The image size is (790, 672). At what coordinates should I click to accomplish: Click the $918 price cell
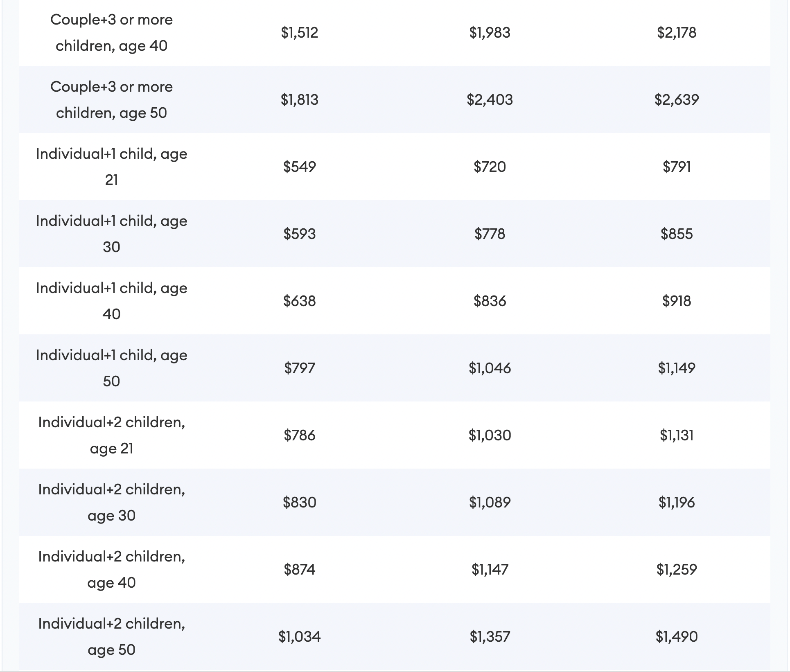coord(677,301)
